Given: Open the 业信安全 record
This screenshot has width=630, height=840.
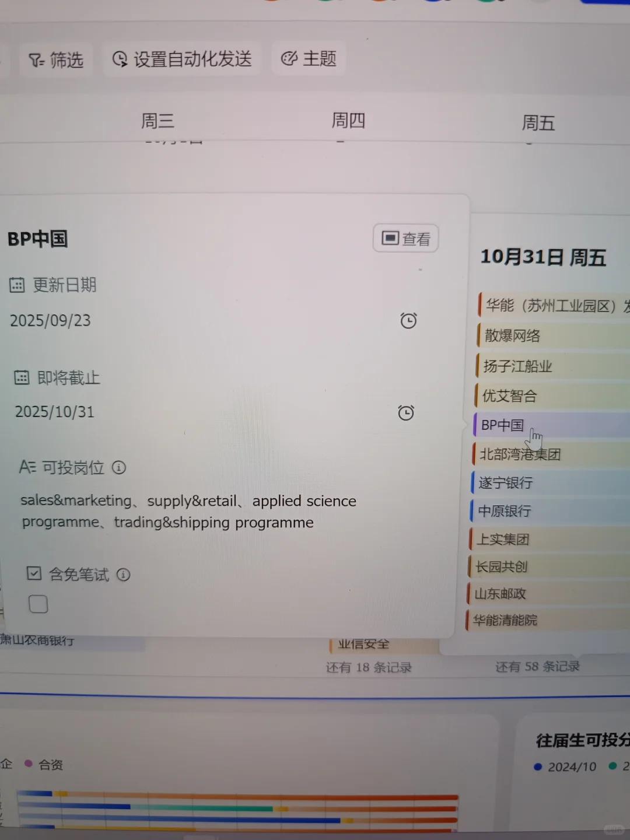Looking at the screenshot, I should click(384, 644).
